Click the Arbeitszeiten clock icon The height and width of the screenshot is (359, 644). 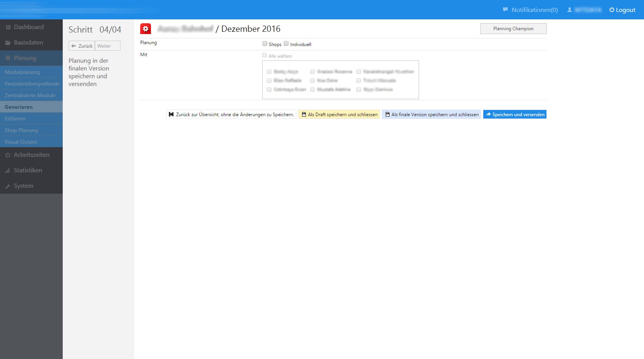(8, 155)
